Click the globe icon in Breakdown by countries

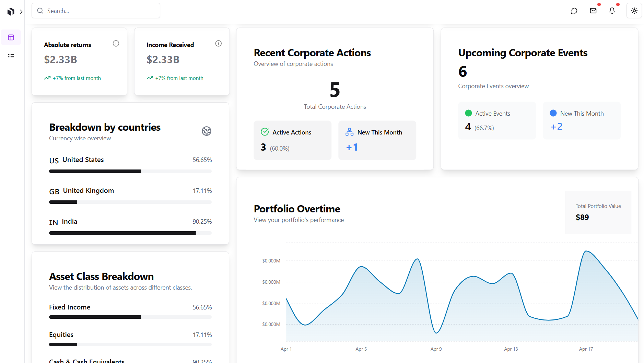pyautogui.click(x=206, y=131)
